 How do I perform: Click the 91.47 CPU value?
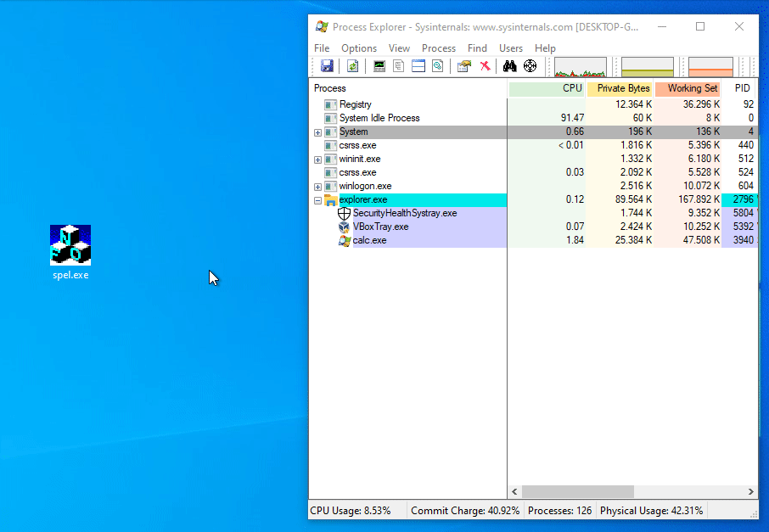point(572,118)
